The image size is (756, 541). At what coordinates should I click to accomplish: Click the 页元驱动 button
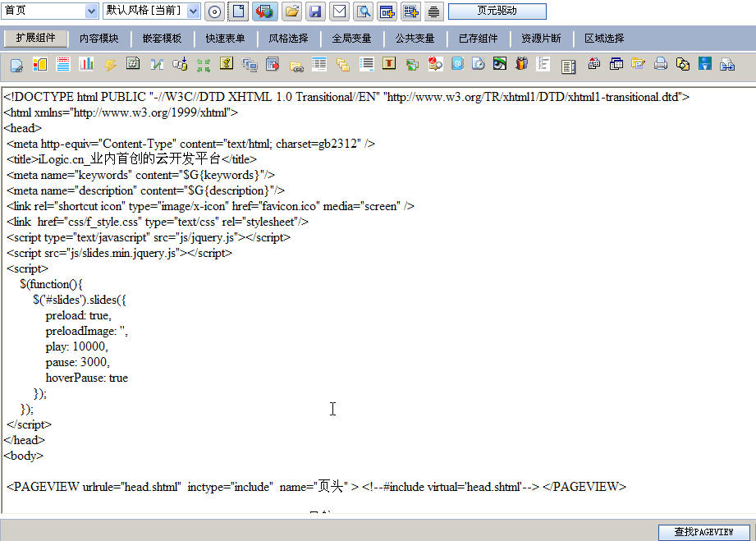pos(497,11)
